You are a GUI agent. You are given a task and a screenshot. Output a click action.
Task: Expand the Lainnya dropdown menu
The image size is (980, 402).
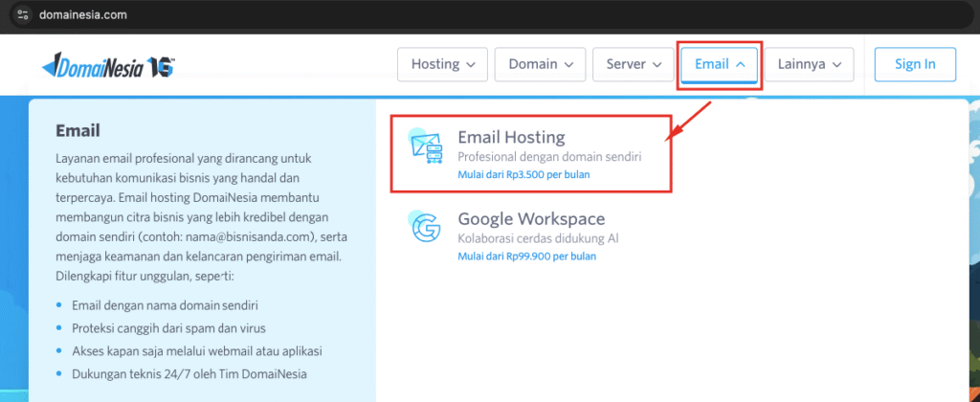tap(810, 64)
